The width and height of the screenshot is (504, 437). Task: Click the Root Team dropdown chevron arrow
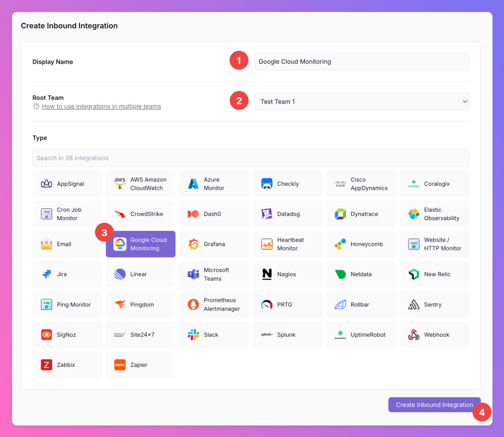point(465,101)
